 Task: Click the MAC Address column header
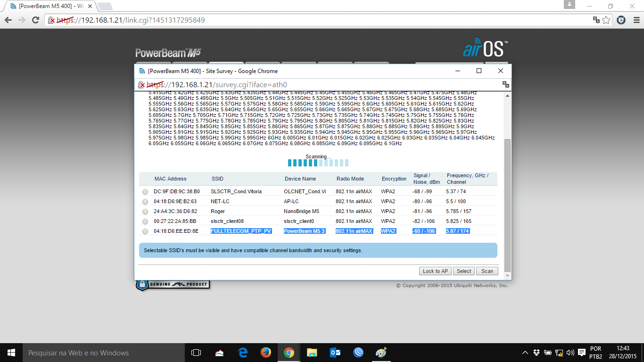tap(171, 179)
